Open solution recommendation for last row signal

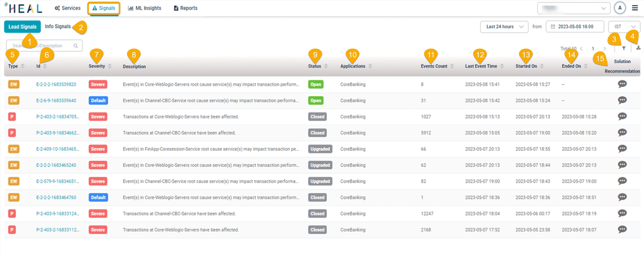point(622,230)
